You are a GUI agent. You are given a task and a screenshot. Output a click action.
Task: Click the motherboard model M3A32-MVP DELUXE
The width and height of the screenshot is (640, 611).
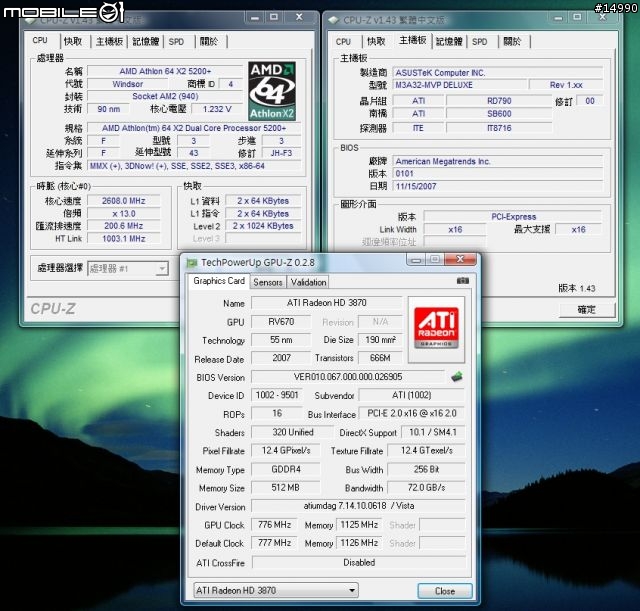(459, 85)
